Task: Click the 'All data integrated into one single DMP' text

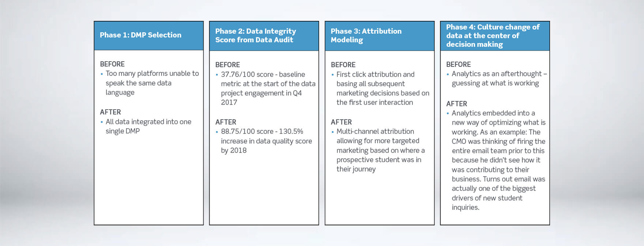Action: [148, 126]
